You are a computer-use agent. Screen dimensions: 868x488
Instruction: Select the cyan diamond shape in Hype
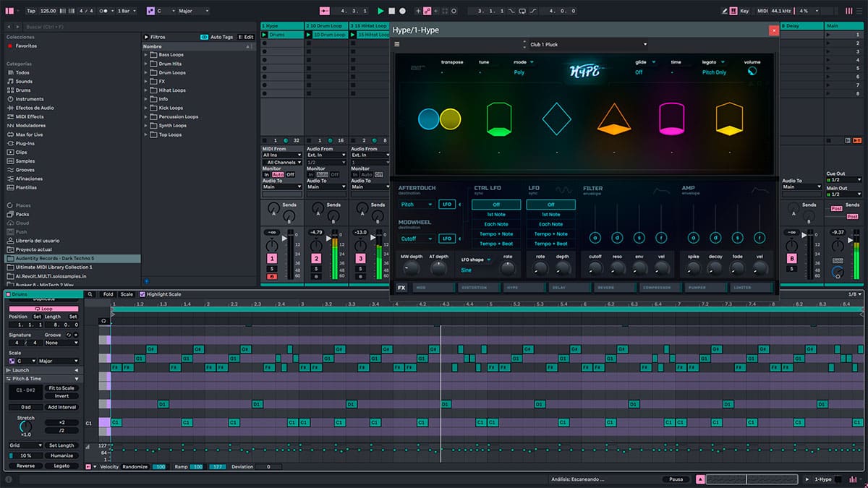coord(556,119)
